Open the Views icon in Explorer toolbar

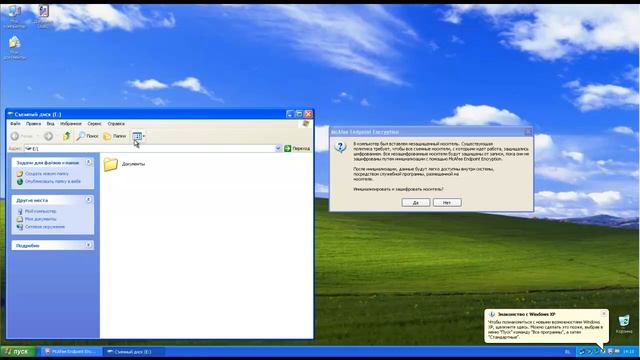pyautogui.click(x=137, y=136)
